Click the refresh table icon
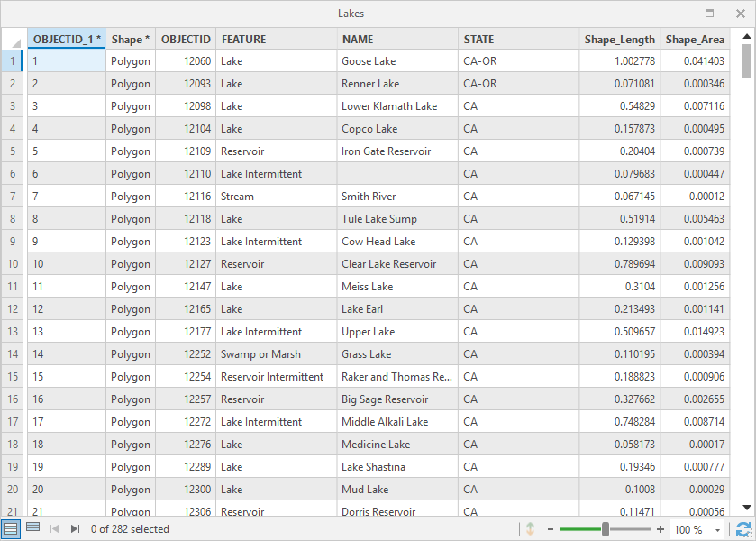756x541 pixels. point(744,529)
